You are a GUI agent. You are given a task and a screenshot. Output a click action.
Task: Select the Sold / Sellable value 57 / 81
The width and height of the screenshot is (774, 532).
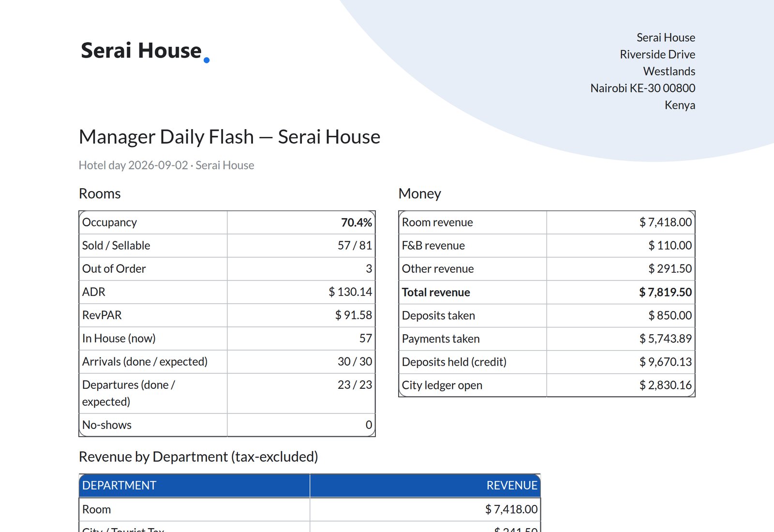(355, 246)
